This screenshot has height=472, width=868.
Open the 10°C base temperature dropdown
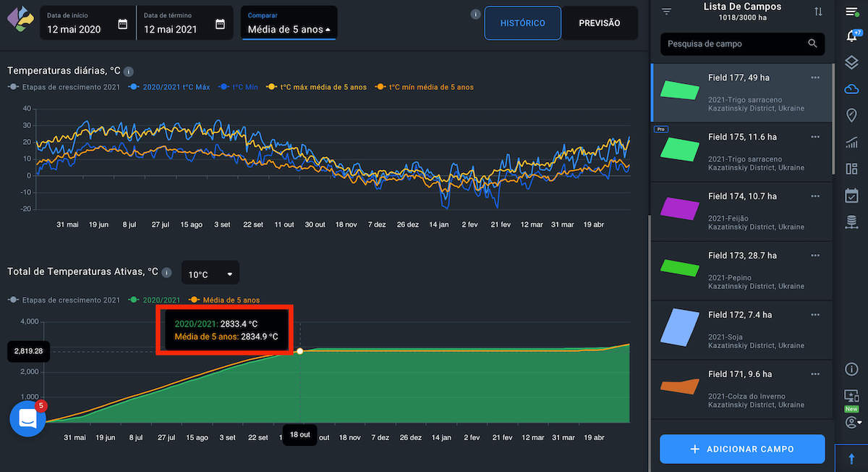(x=210, y=274)
